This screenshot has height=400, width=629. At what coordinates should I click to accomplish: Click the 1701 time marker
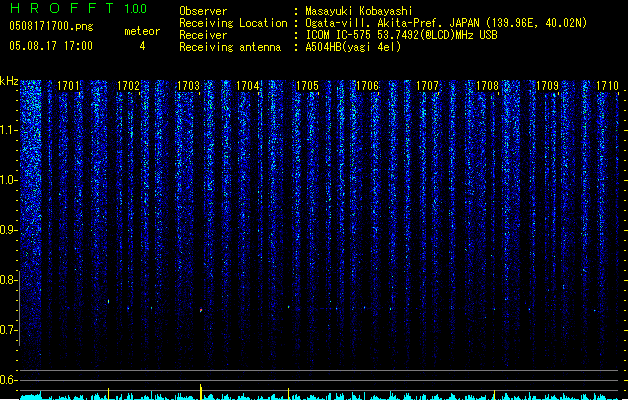[68, 86]
